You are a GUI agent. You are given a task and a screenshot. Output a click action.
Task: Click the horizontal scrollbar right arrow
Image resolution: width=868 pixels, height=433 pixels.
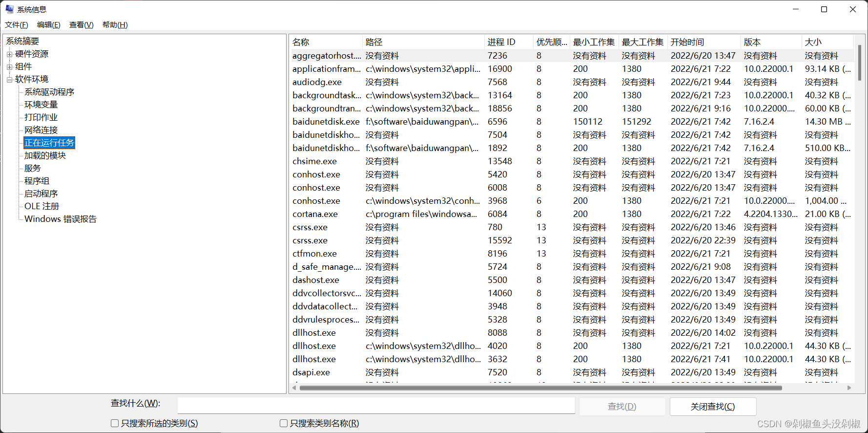click(x=849, y=388)
